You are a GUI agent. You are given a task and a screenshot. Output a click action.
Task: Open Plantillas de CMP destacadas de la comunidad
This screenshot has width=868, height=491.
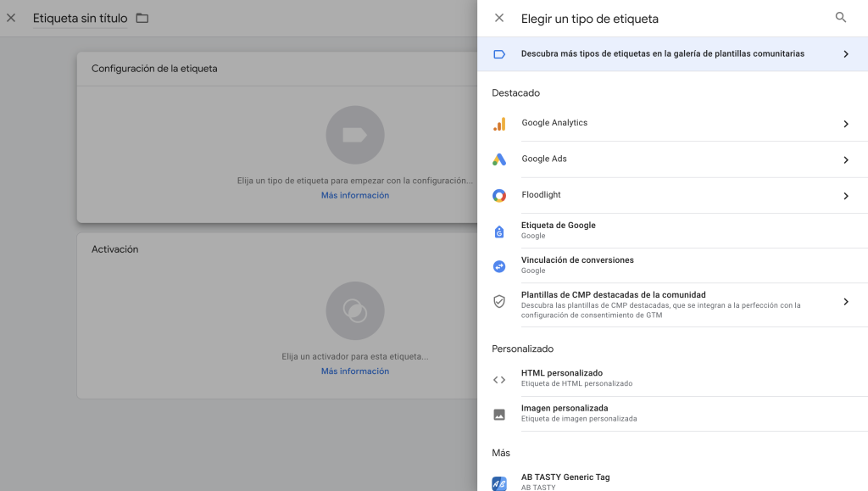coord(672,305)
